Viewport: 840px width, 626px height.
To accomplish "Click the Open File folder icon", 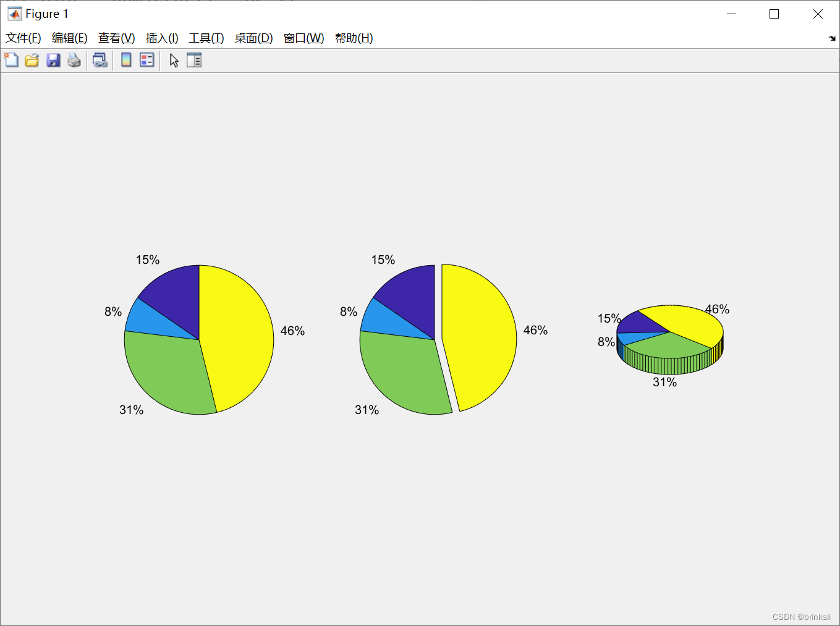I will 32,60.
